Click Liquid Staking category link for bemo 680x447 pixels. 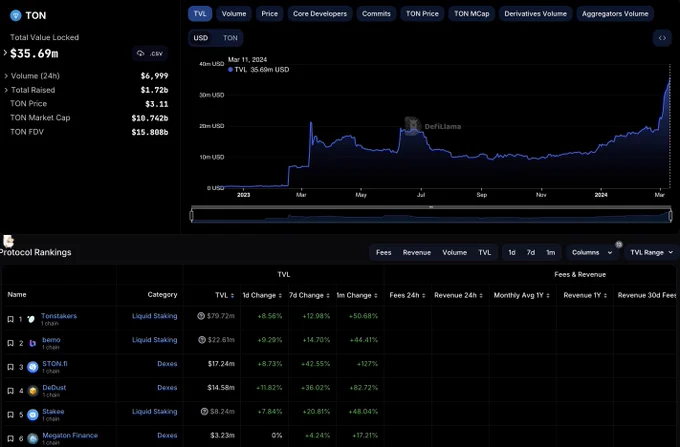tap(155, 340)
